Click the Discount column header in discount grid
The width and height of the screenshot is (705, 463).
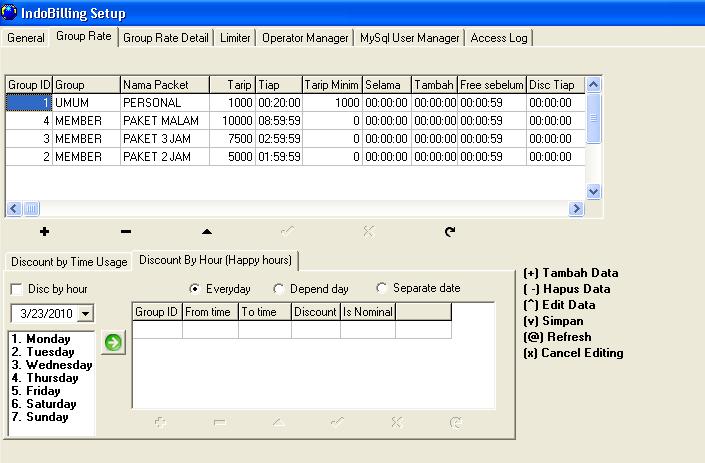316,312
